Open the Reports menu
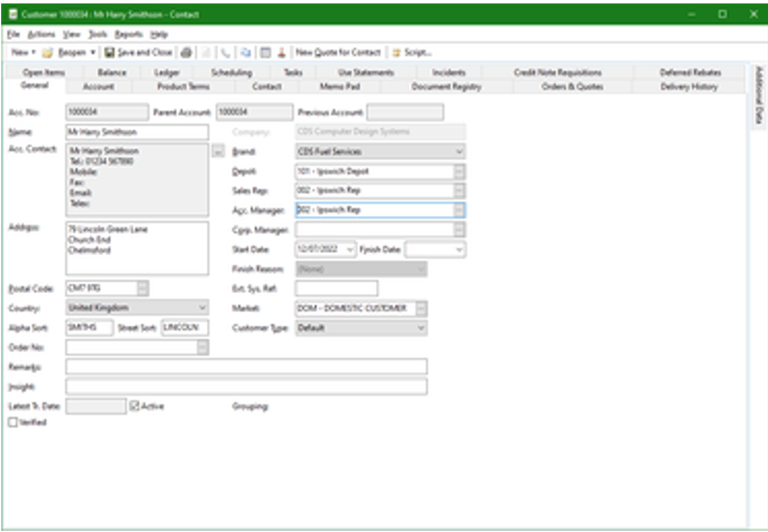The image size is (768, 532). tap(128, 34)
